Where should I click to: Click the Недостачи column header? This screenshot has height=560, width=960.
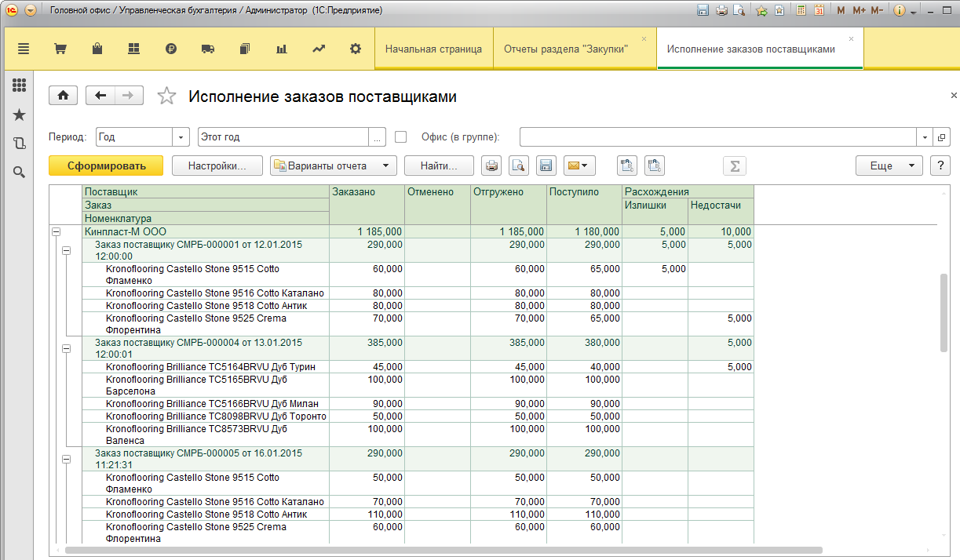point(721,211)
